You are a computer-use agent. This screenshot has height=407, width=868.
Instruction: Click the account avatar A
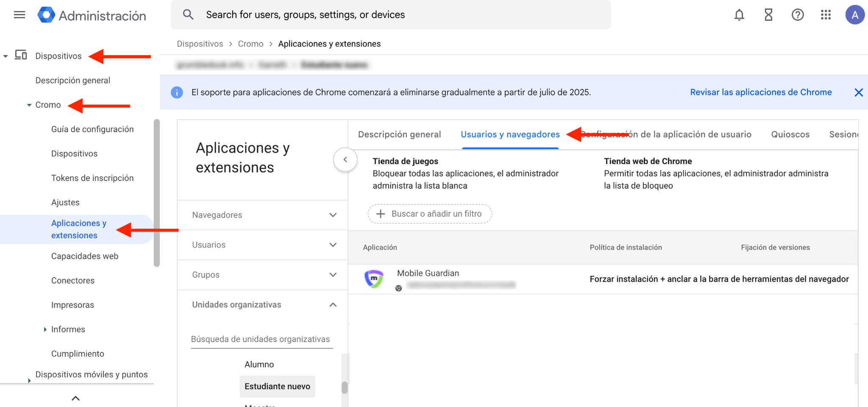tap(854, 15)
